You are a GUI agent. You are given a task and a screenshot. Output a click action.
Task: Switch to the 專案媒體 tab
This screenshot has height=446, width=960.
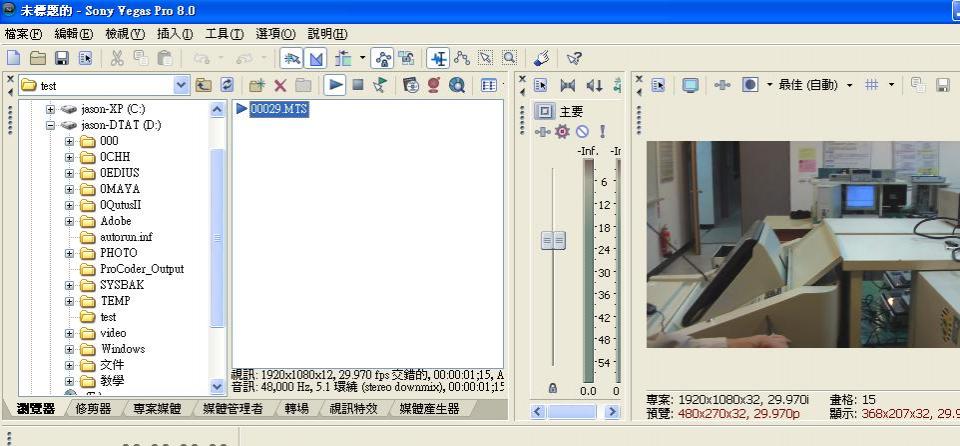(x=157, y=409)
